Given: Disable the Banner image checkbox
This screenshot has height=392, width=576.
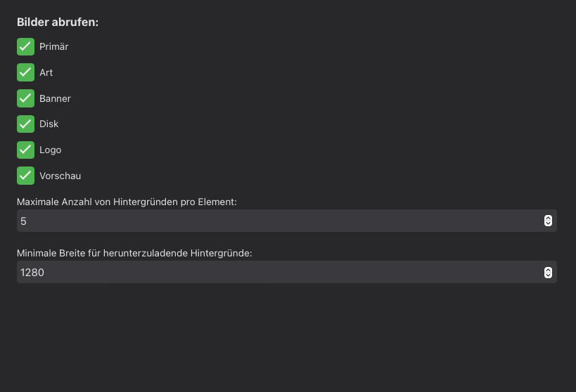Looking at the screenshot, I should (25, 98).
